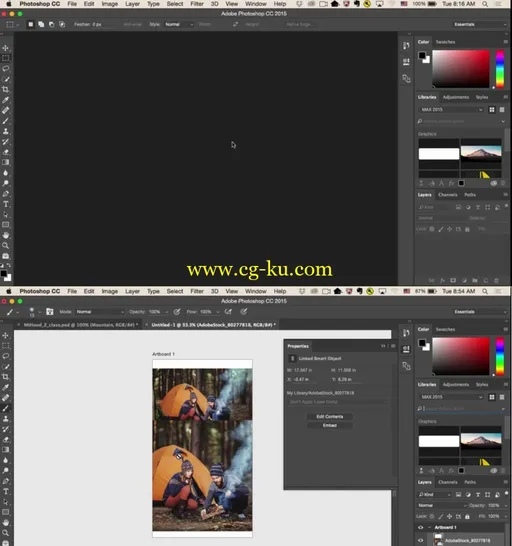The height and width of the screenshot is (546, 512).
Task: Open Spotlight search in the 8:54 AM menu bar
Action: click(485, 291)
